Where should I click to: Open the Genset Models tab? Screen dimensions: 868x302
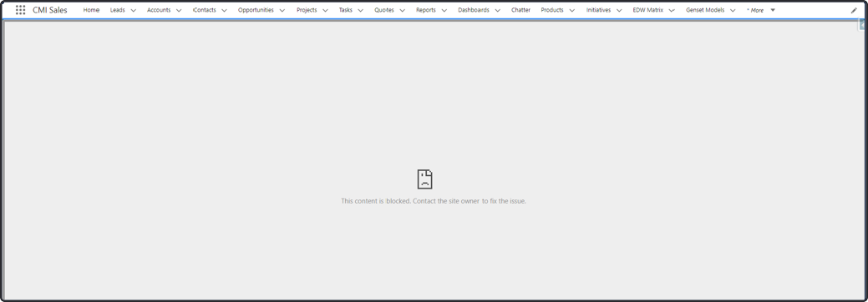click(x=705, y=10)
